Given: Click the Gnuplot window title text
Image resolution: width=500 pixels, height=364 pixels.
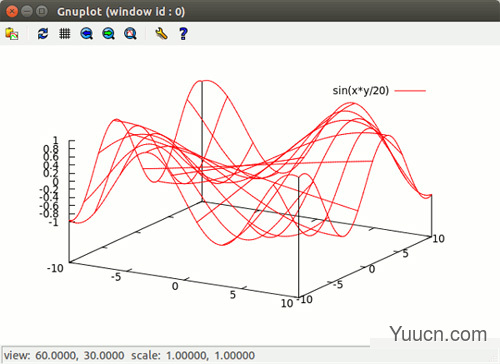Looking at the screenshot, I should pyautogui.click(x=121, y=12).
